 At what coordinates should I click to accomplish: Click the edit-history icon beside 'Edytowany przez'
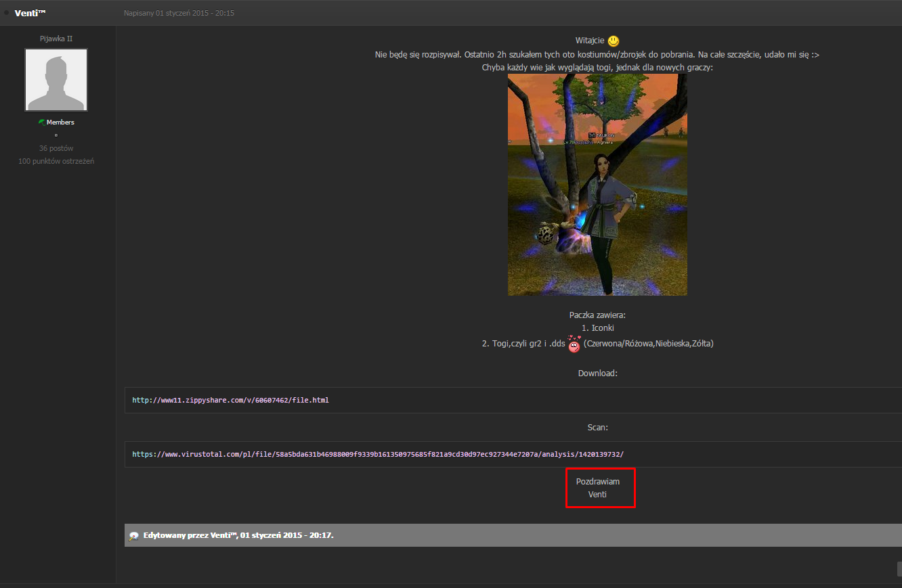pyautogui.click(x=134, y=536)
